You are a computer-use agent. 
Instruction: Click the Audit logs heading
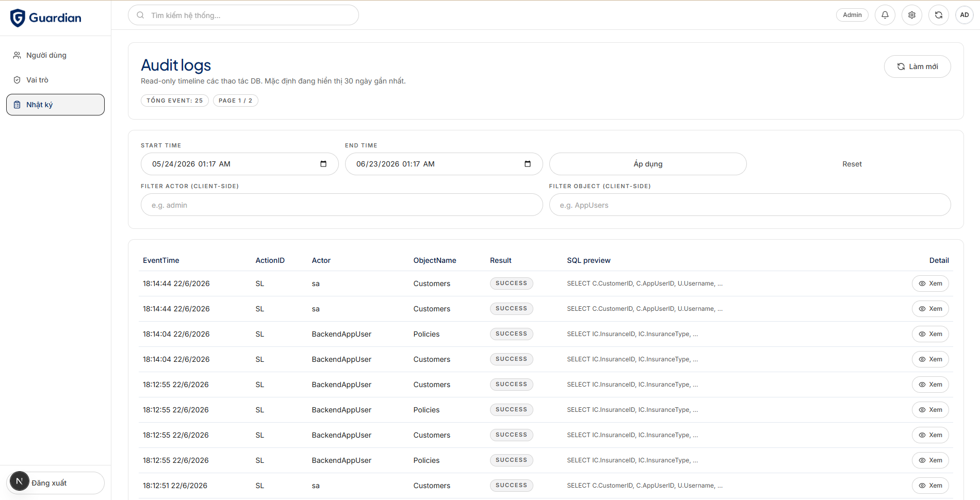[x=176, y=65]
